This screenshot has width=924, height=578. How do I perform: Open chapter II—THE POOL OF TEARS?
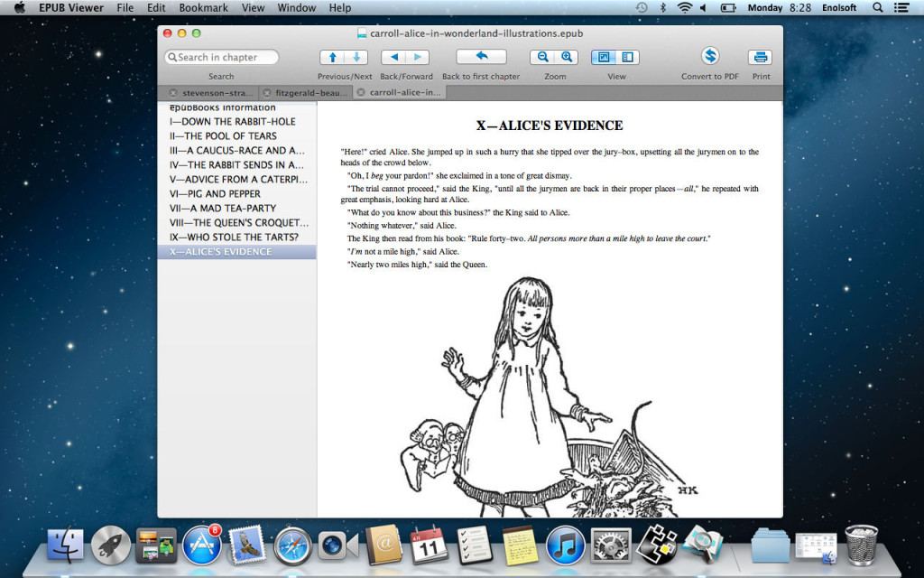[x=223, y=135]
